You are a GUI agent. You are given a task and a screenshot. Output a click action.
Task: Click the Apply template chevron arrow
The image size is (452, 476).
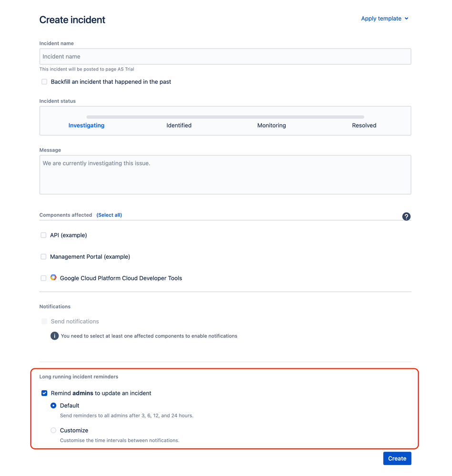406,19
